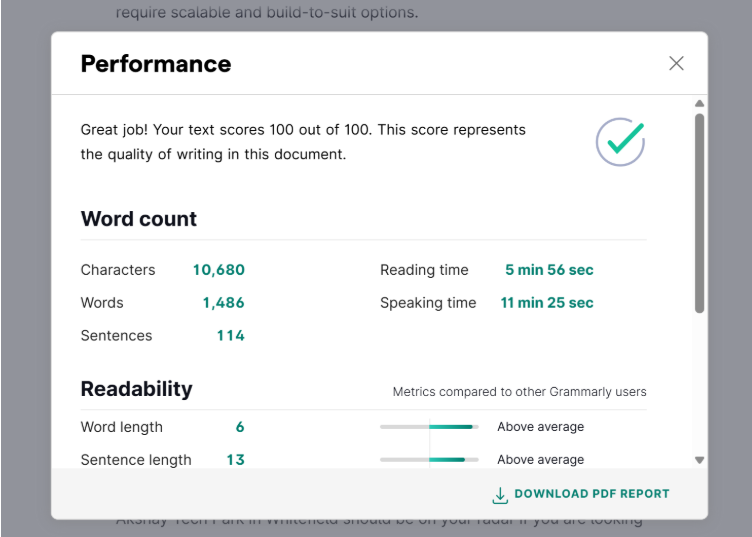The height and width of the screenshot is (537, 752).
Task: Click the Performance dialog title
Action: pos(156,64)
